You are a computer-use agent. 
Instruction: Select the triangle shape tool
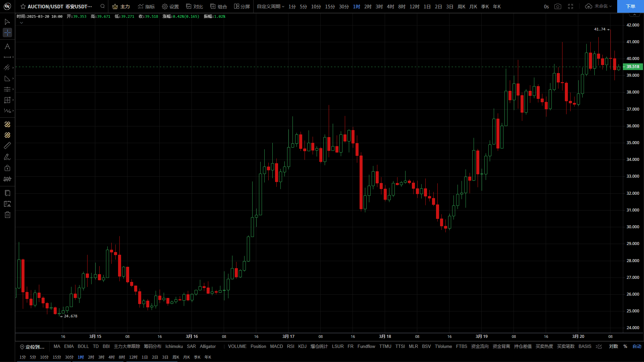point(7,78)
